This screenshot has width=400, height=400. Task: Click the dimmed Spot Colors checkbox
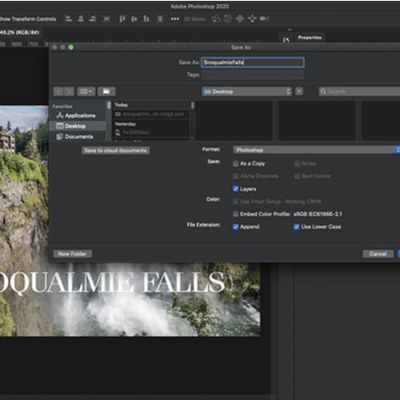pyautogui.click(x=297, y=176)
